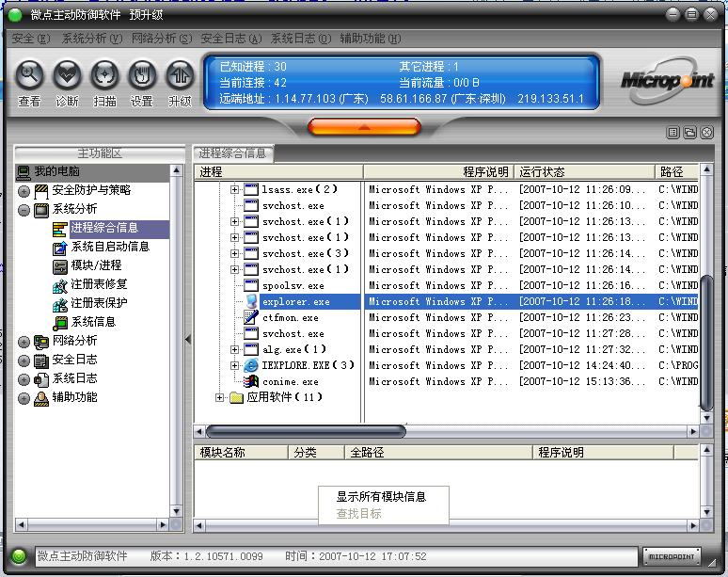Click the ctfmon.exe pen icon
The width and height of the screenshot is (728, 577).
tap(251, 317)
